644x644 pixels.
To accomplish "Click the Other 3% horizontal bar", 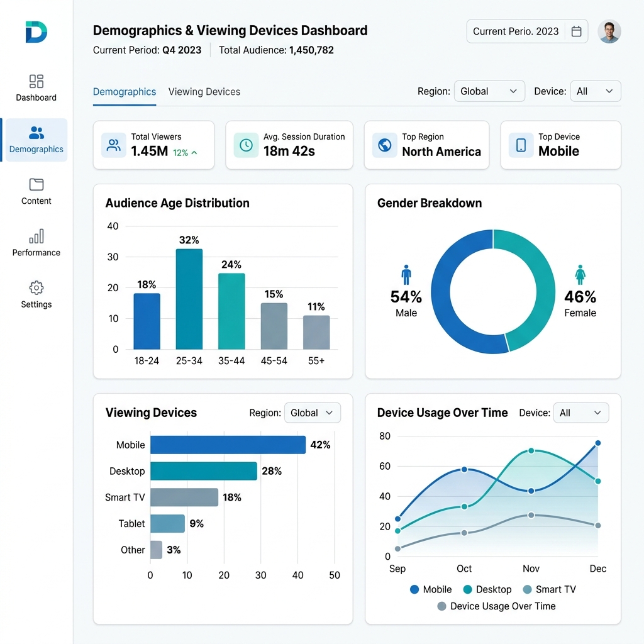I will 156,550.
